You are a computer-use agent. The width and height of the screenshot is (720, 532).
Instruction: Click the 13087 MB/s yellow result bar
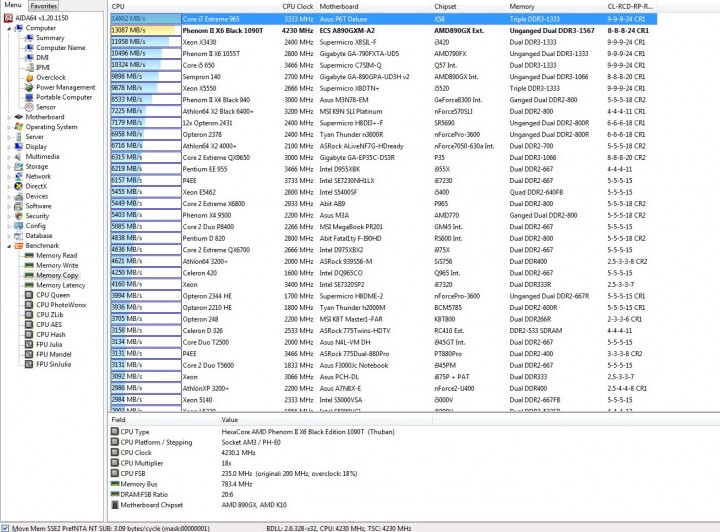146,30
